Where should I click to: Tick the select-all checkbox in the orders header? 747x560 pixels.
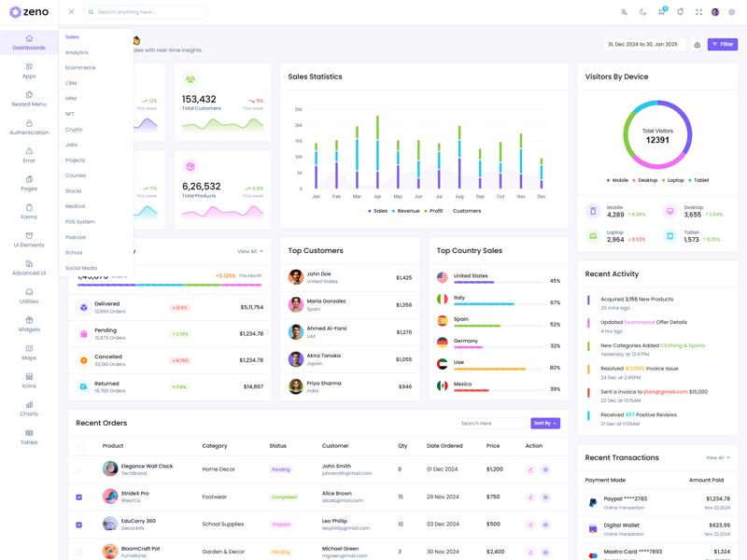79,446
